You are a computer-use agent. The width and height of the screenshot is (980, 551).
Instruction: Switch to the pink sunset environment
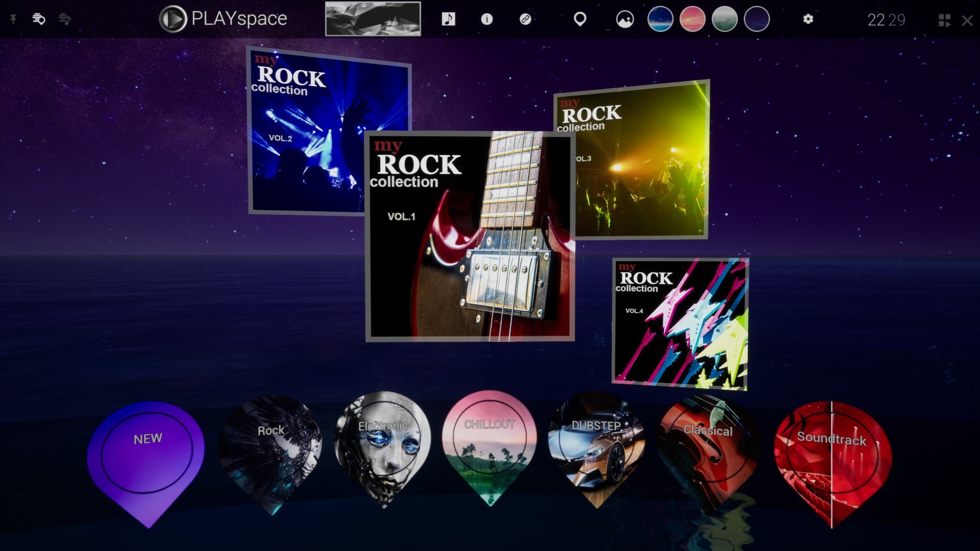coord(692,19)
